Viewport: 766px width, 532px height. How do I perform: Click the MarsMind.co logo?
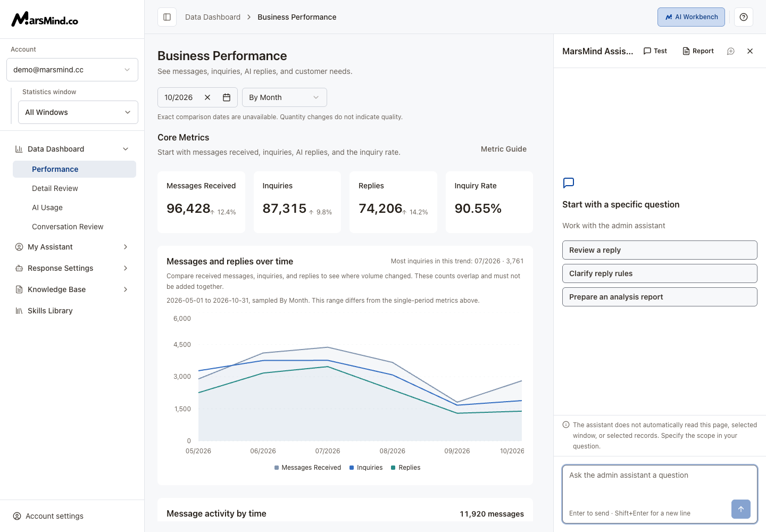[x=45, y=19]
